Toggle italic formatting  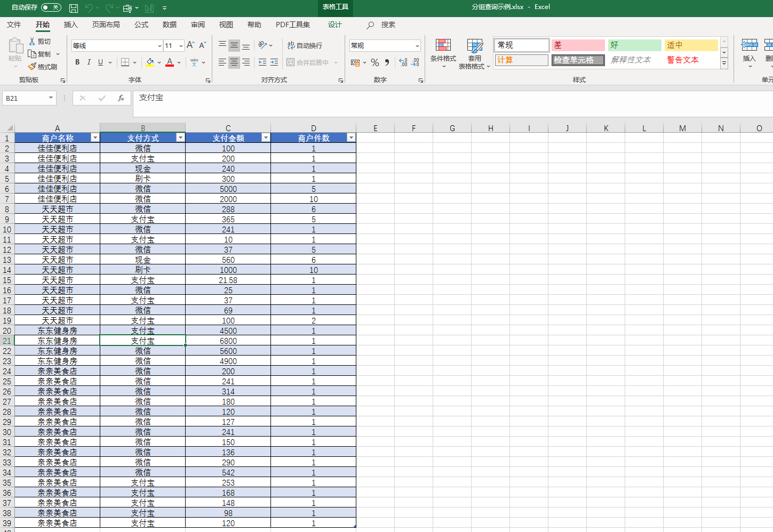coord(89,62)
